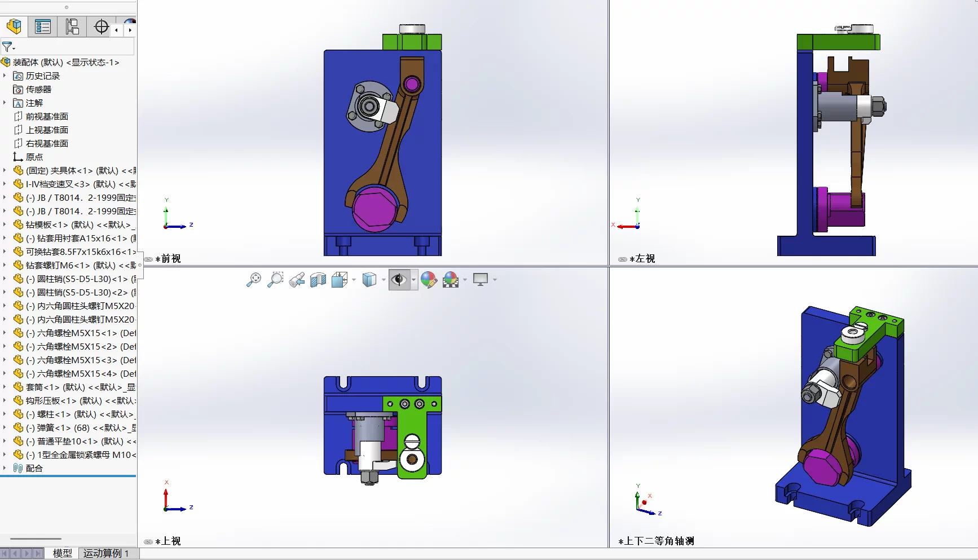Open the ConfigurationManager tab
978x560 pixels.
(72, 27)
